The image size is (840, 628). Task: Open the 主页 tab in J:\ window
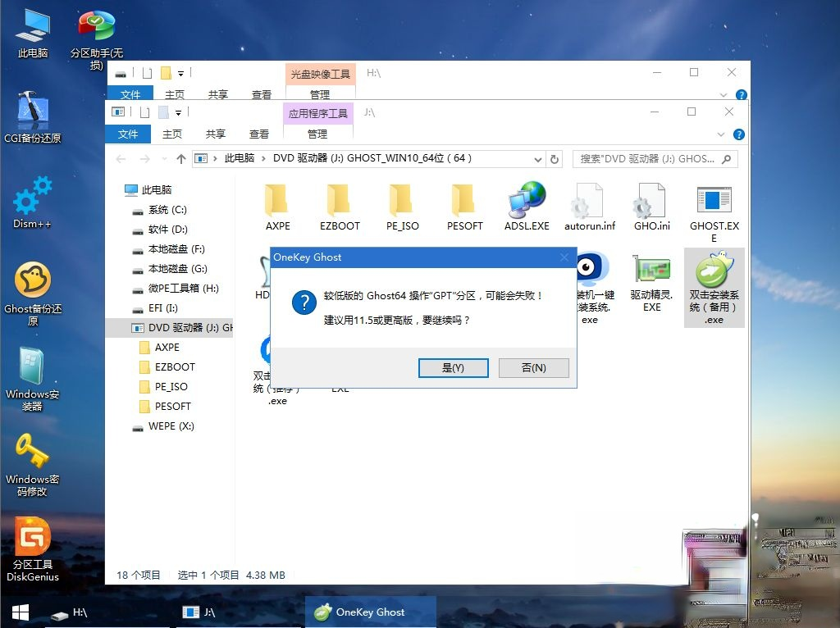click(x=172, y=134)
